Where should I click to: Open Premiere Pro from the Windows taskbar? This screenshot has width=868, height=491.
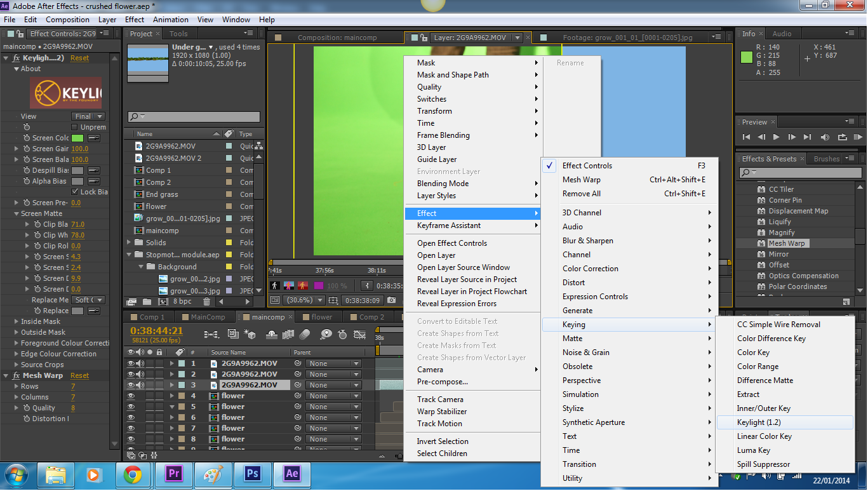point(173,474)
